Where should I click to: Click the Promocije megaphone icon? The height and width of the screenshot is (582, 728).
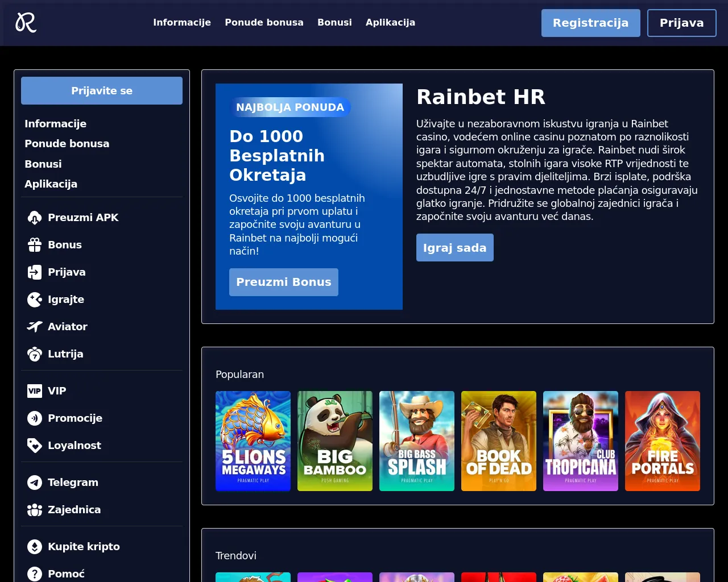[x=35, y=418]
